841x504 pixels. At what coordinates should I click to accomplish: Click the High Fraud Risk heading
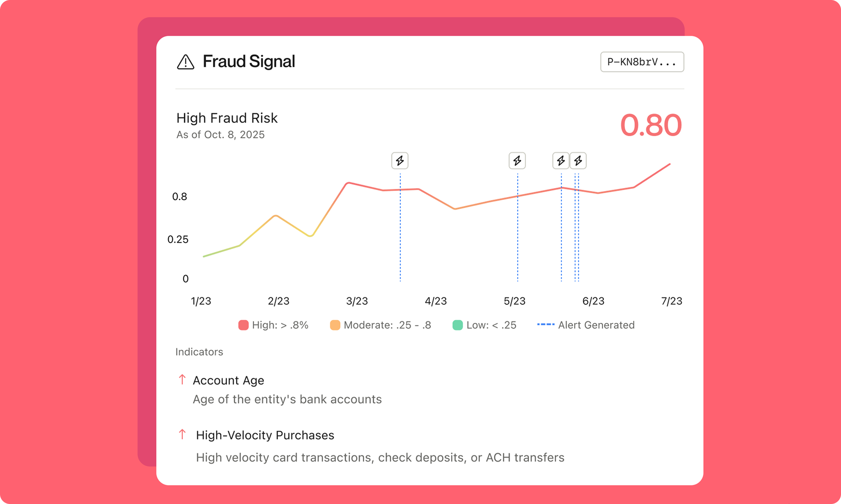[x=227, y=118]
